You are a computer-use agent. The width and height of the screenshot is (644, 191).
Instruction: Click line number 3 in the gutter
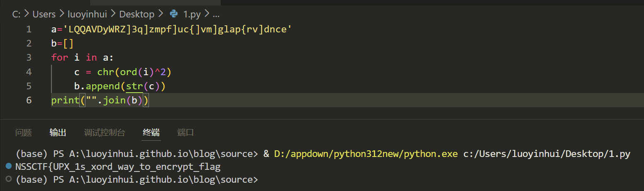point(29,57)
